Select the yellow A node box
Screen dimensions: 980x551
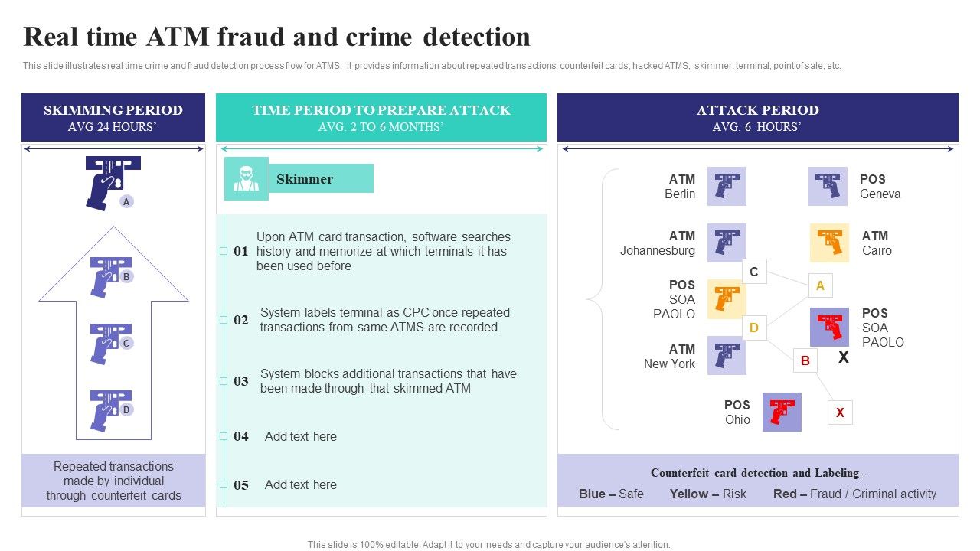tap(820, 285)
